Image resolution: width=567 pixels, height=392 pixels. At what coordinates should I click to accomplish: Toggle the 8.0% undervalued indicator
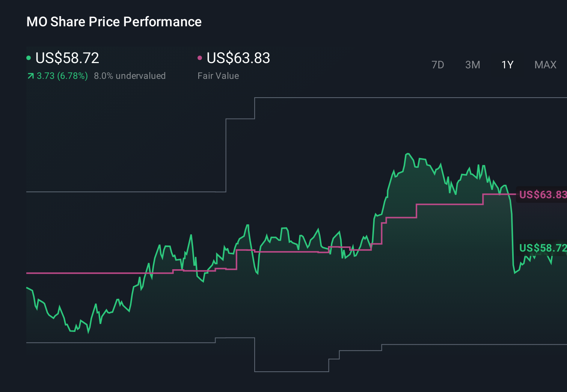[130, 76]
